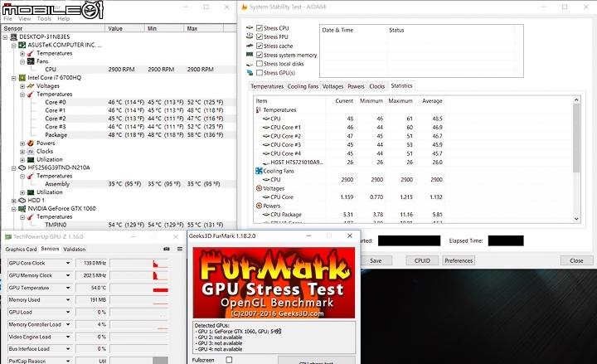Click the Stress local disks drive icon
The image size is (597, 364).
tap(250, 64)
